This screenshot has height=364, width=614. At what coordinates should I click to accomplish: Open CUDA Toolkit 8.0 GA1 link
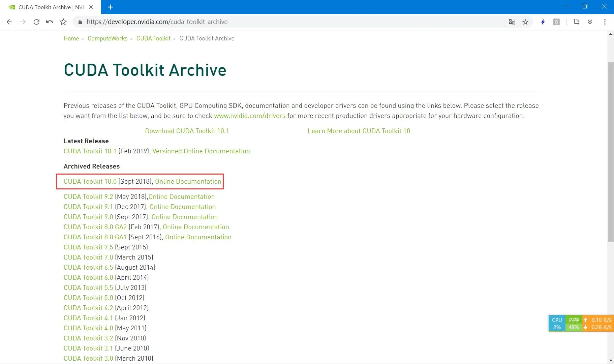pyautogui.click(x=95, y=237)
